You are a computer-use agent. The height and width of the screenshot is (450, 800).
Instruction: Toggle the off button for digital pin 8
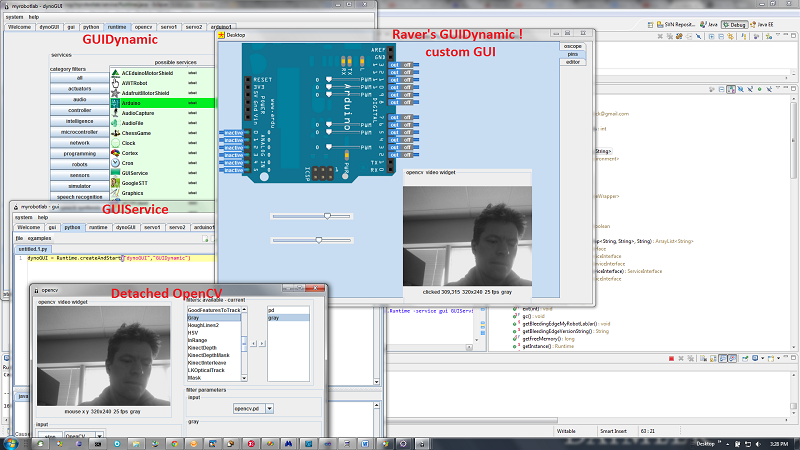(x=407, y=103)
